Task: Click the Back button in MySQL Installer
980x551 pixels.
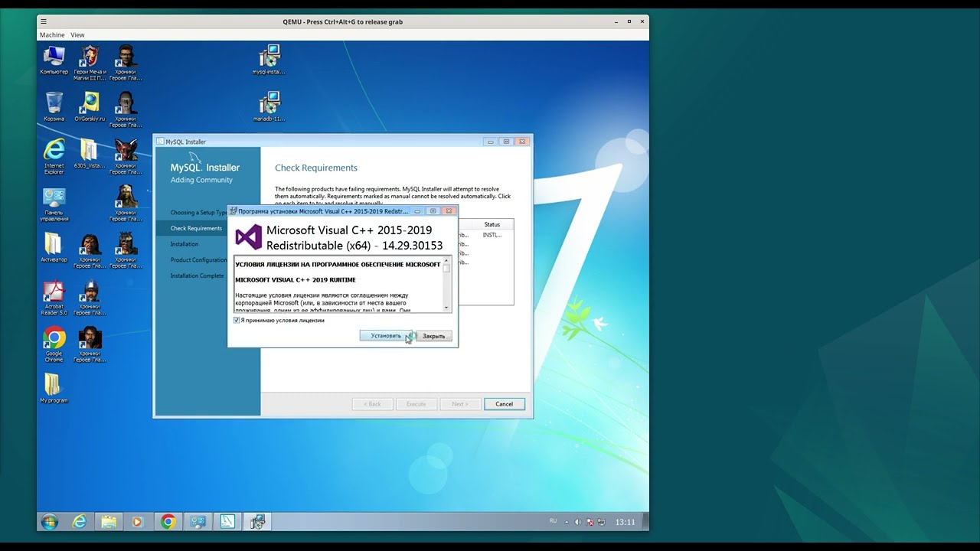Action: (x=372, y=404)
